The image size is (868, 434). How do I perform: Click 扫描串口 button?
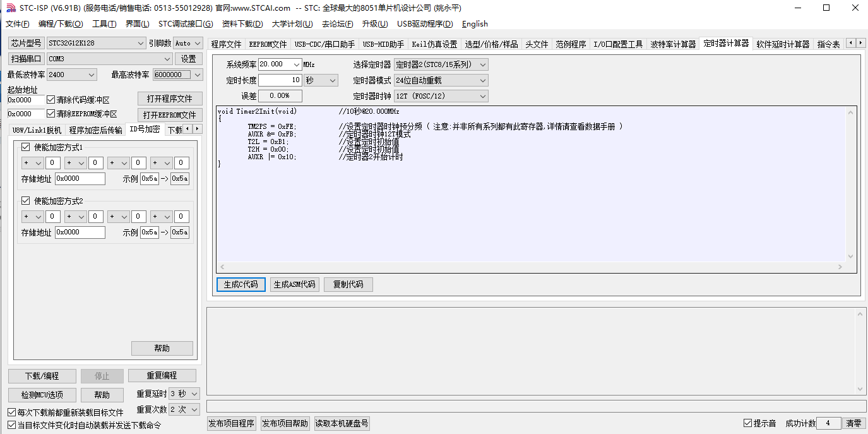coord(26,59)
